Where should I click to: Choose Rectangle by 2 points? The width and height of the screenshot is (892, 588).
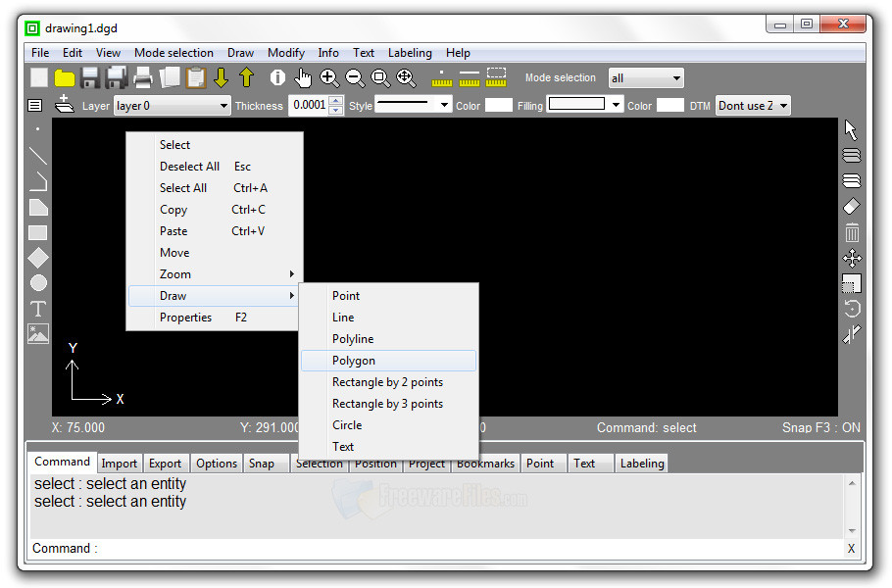pyautogui.click(x=388, y=382)
